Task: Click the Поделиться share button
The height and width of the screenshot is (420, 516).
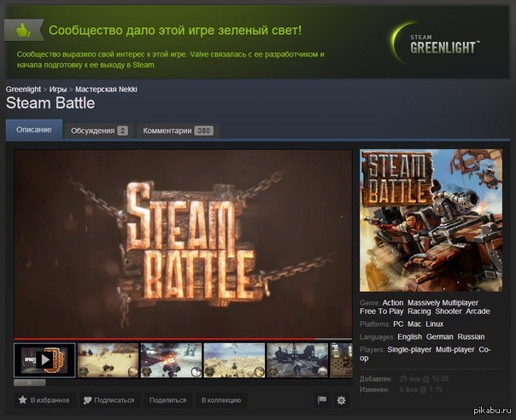Action: click(167, 400)
